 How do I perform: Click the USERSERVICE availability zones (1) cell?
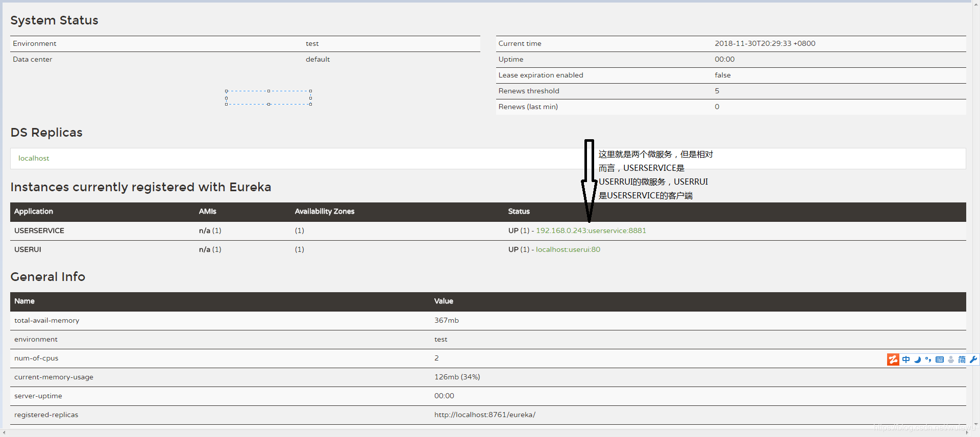coord(300,230)
